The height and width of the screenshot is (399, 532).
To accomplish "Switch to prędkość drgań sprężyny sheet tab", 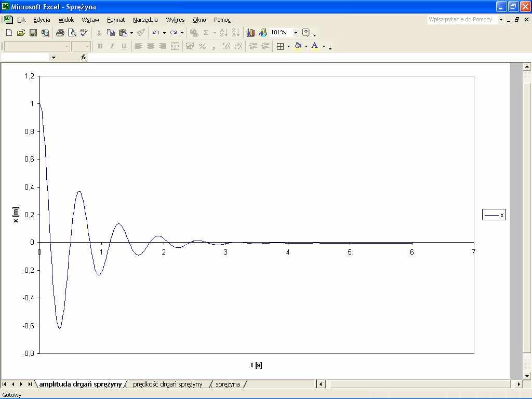I will click(x=168, y=384).
